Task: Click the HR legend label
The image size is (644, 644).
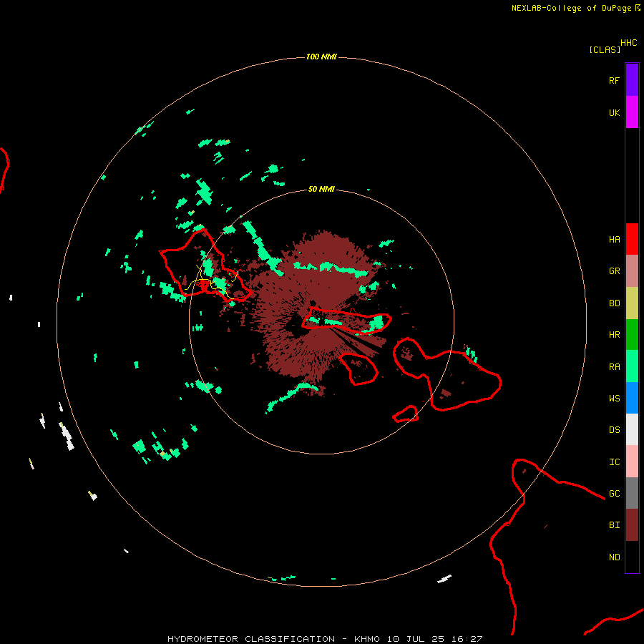Action: pos(614,335)
